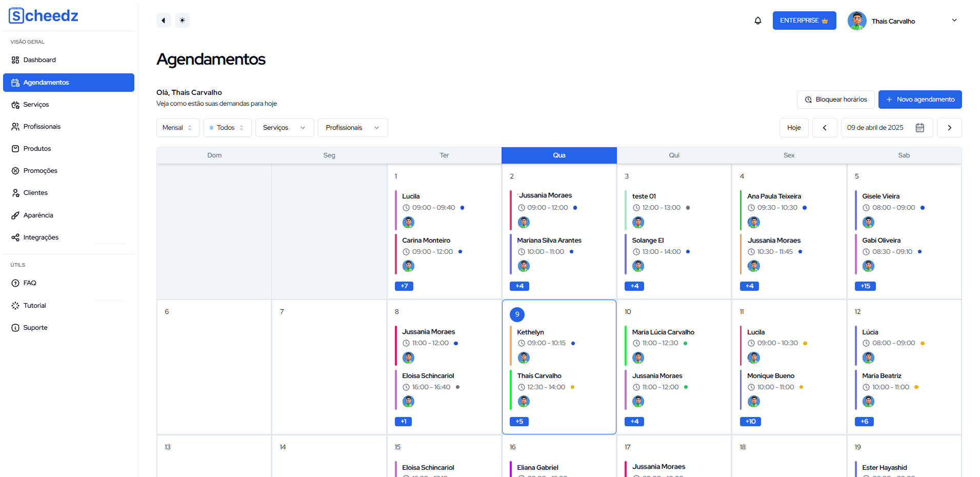
Task: Select the highlighted day 9 circle
Action: pyautogui.click(x=517, y=314)
